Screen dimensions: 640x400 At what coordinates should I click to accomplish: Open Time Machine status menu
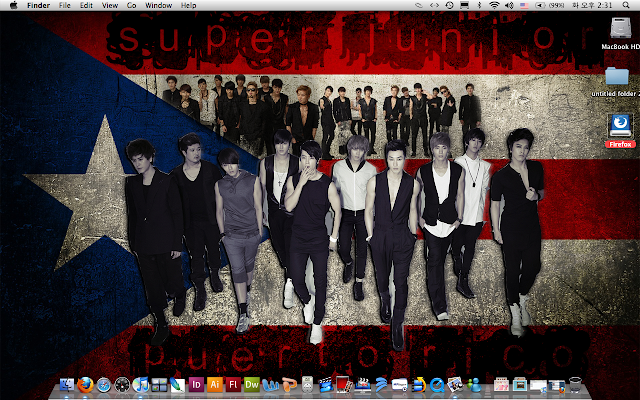[449, 5]
